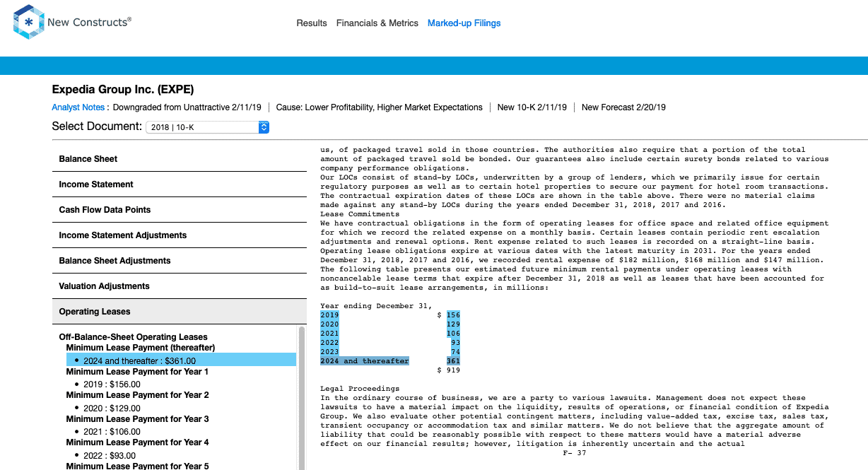Click the 'New Forecast 2/20/19' note
This screenshot has height=470, width=868.
[623, 107]
